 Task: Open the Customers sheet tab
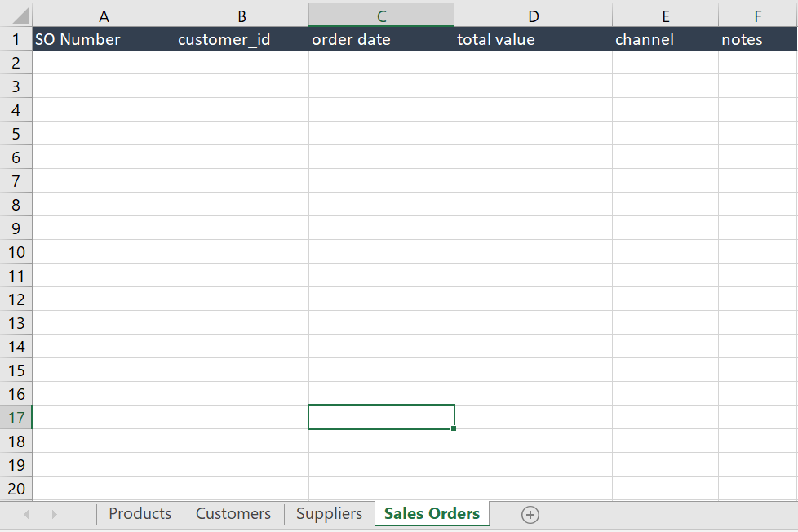click(x=233, y=514)
